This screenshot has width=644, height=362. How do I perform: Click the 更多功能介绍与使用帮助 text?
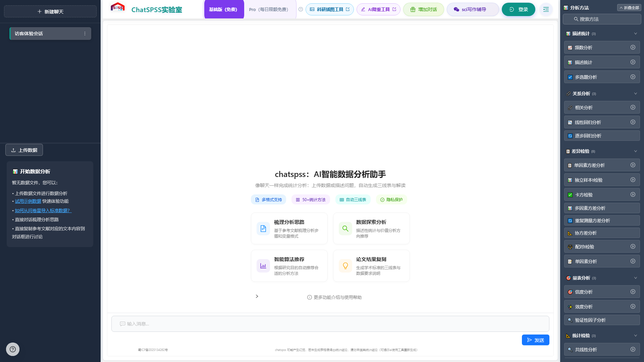click(337, 297)
